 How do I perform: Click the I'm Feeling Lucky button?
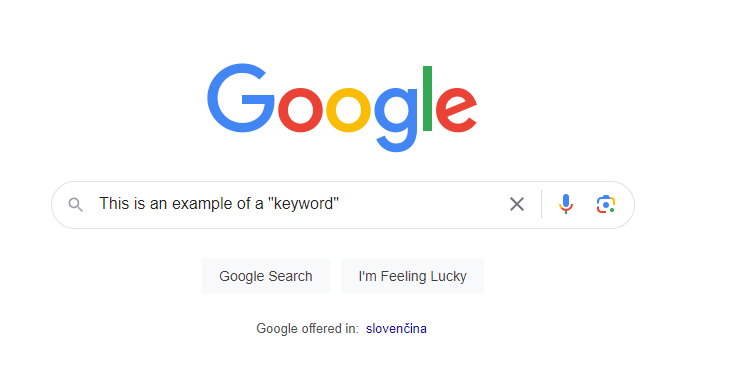[x=412, y=276]
